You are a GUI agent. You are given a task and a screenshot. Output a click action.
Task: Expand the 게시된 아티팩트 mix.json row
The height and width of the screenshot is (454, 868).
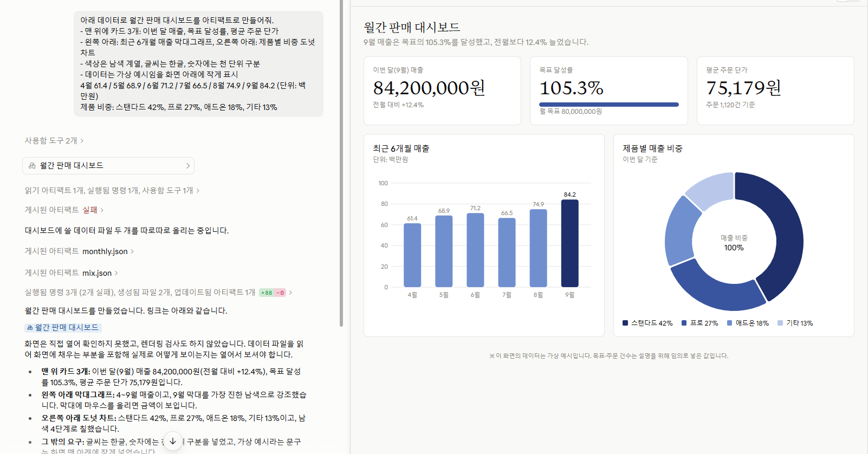click(71, 273)
